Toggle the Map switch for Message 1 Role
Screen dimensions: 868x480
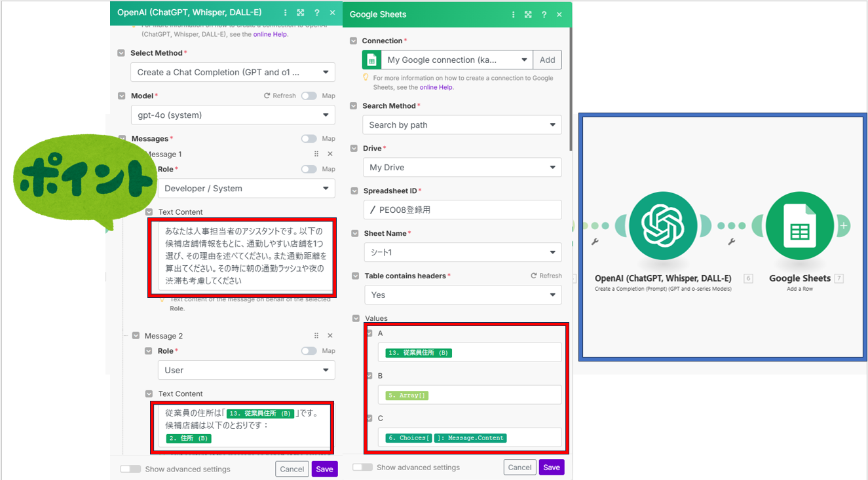(309, 169)
